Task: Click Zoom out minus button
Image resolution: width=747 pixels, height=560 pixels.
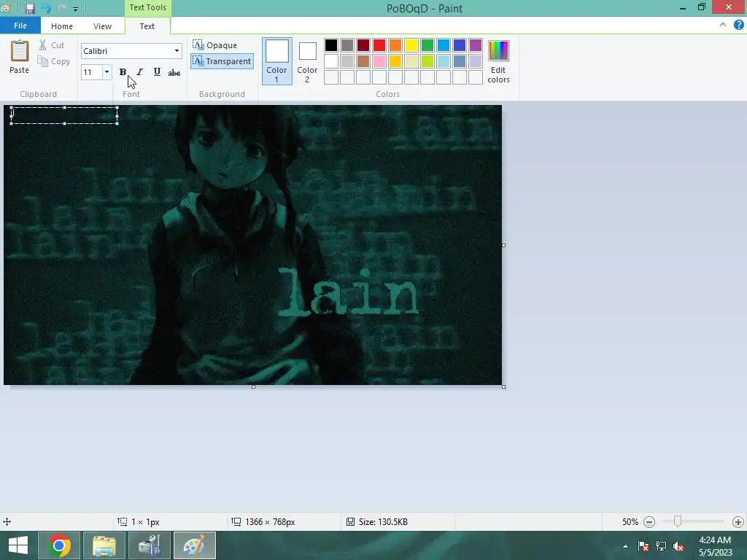Action: [x=649, y=522]
